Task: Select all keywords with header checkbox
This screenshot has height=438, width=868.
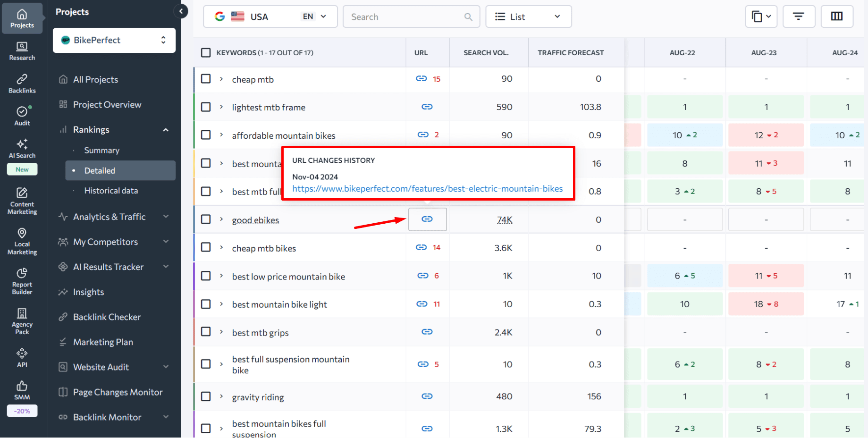Action: click(x=206, y=53)
